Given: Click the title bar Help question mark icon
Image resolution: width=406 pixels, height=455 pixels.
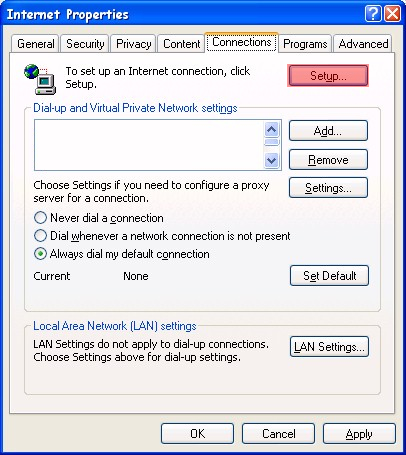Looking at the screenshot, I should 373,14.
